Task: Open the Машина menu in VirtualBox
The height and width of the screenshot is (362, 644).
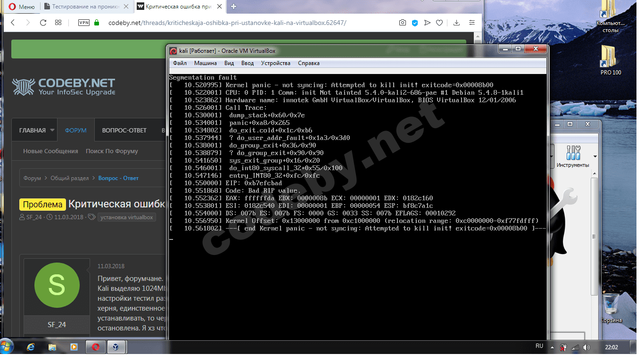Action: coord(206,63)
